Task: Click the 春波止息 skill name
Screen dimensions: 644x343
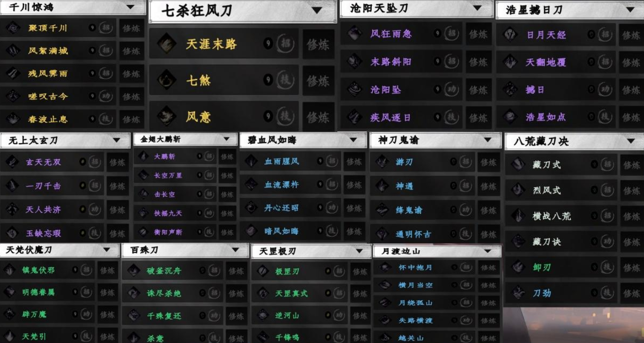Action: pyautogui.click(x=47, y=119)
